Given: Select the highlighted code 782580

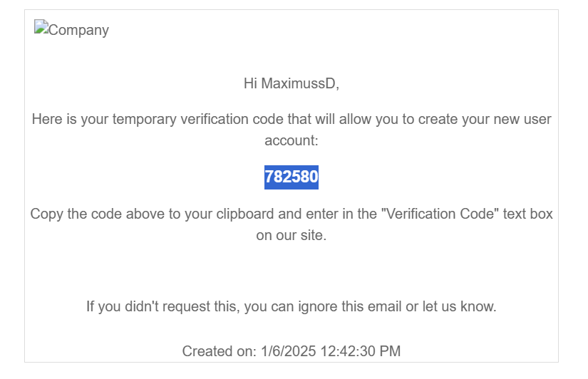Looking at the screenshot, I should (x=292, y=177).
